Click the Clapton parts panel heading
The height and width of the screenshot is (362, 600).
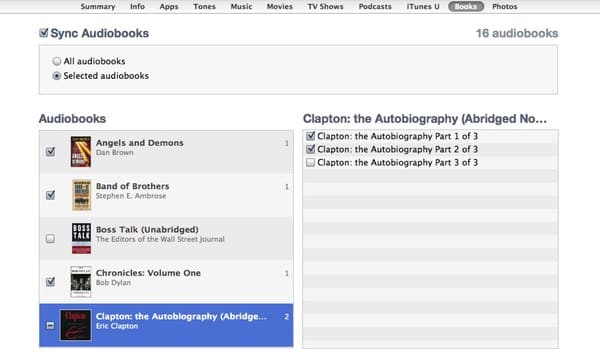pos(425,119)
